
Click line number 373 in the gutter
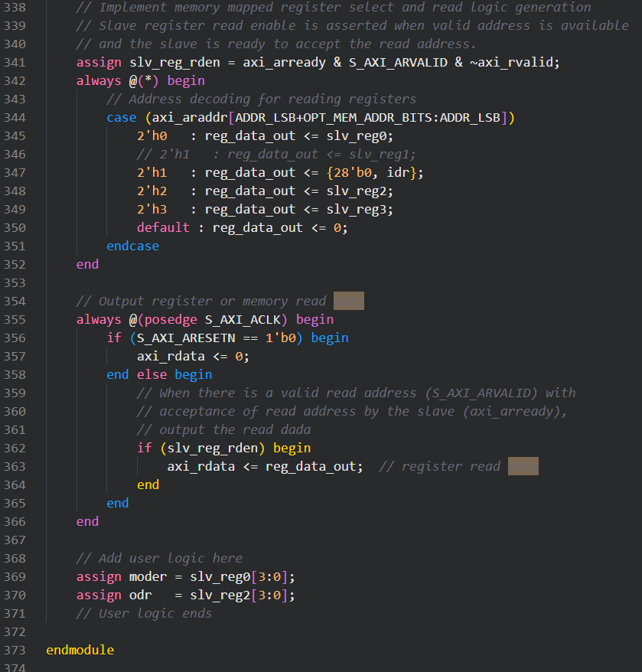point(15,650)
